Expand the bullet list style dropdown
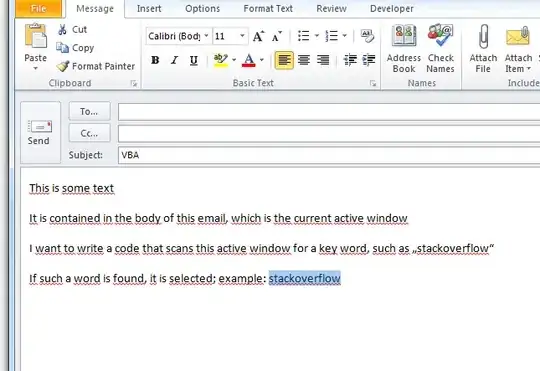540x371 pixels. (317, 36)
